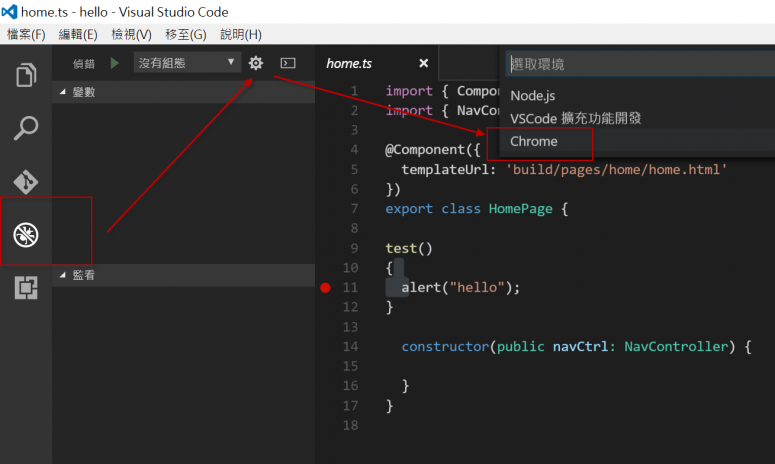The image size is (775, 464).
Task: Select the Debug bug icon in activity bar
Action: 26,235
